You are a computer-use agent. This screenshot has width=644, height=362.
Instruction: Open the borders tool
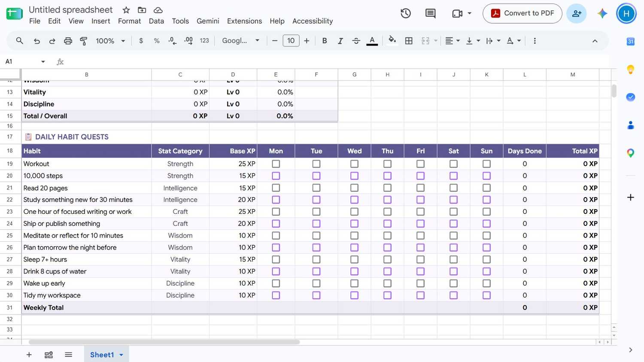pos(409,41)
